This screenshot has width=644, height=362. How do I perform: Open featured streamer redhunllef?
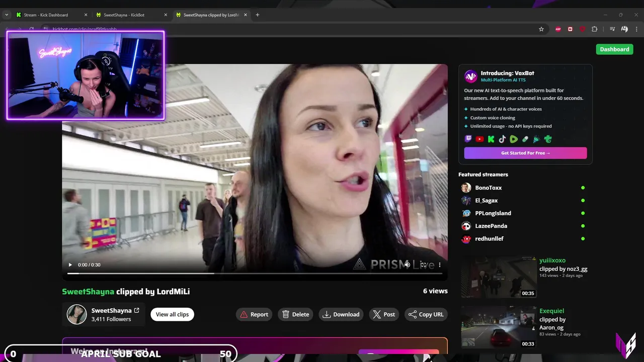click(x=489, y=238)
